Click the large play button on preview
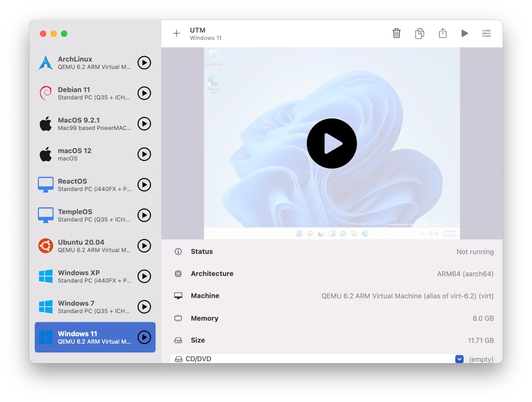Image resolution: width=532 pixels, height=402 pixels. (x=332, y=143)
